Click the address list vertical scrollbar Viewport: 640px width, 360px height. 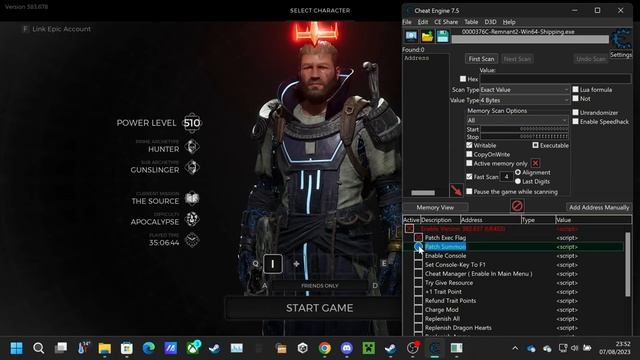pos(628,264)
